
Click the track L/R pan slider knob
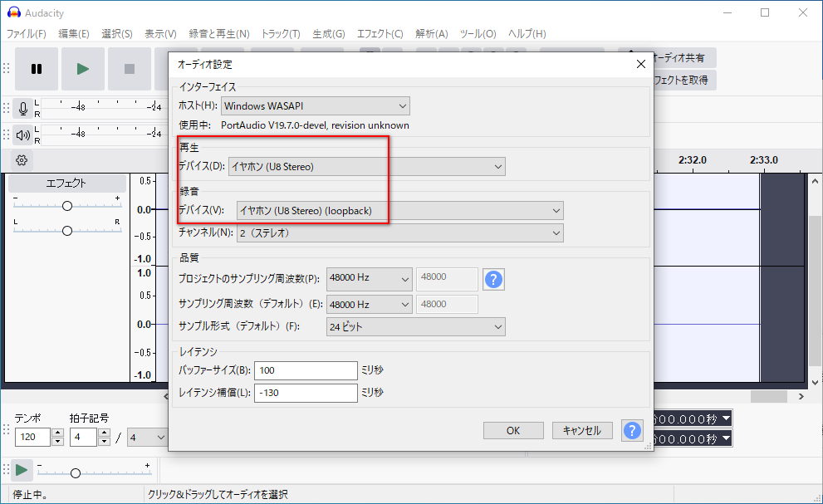coord(66,231)
